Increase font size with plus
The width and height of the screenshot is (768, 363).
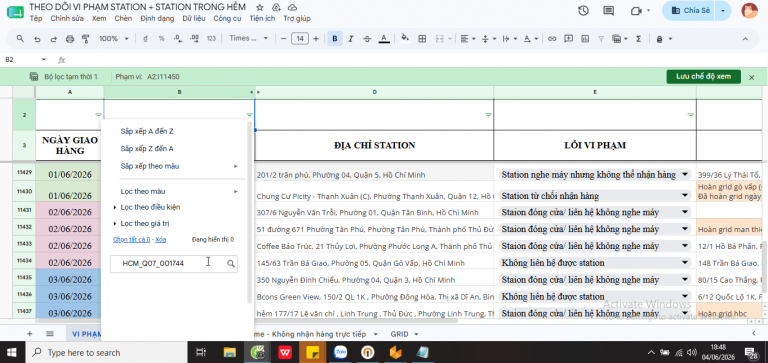[x=316, y=39]
